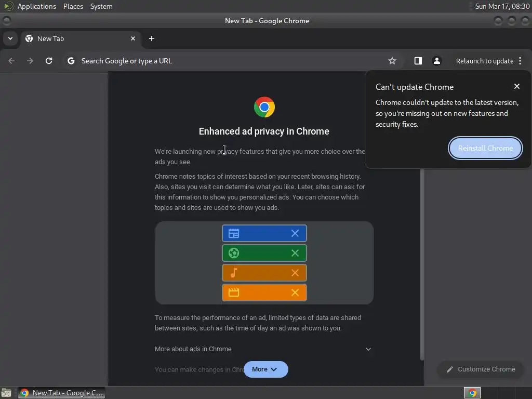
Task: Click the green soccer ball icon
Action: pos(234,253)
